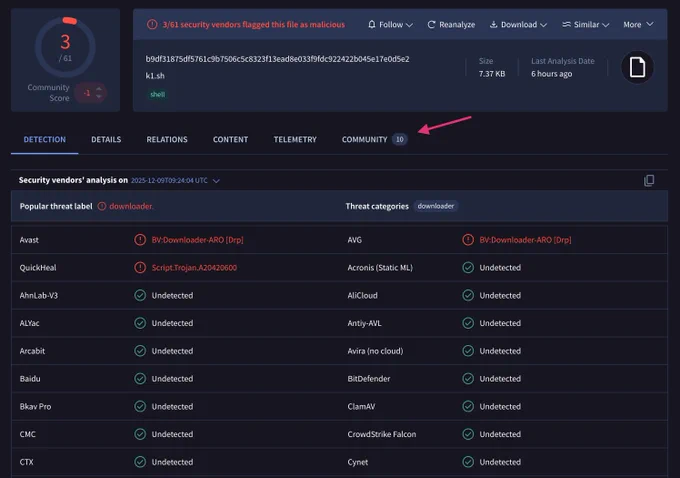Click Bkav Pro green check icon

coord(140,406)
